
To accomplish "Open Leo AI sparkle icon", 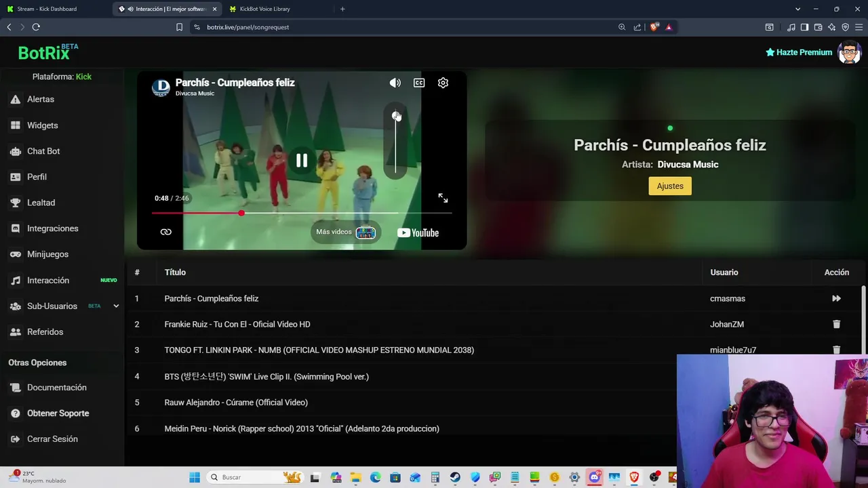I will (831, 27).
